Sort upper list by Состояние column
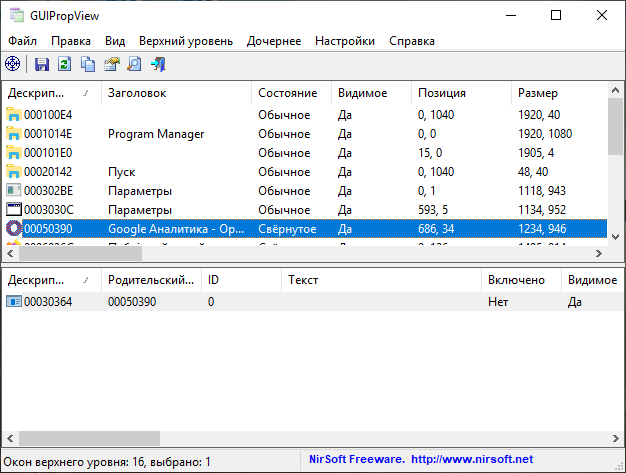Viewport: 626px width, 473px height. 291,93
